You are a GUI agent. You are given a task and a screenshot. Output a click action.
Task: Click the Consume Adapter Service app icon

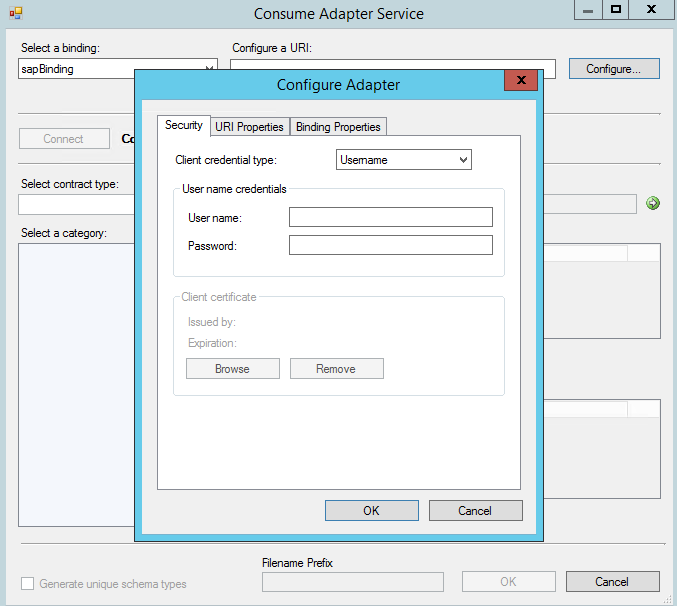click(16, 13)
